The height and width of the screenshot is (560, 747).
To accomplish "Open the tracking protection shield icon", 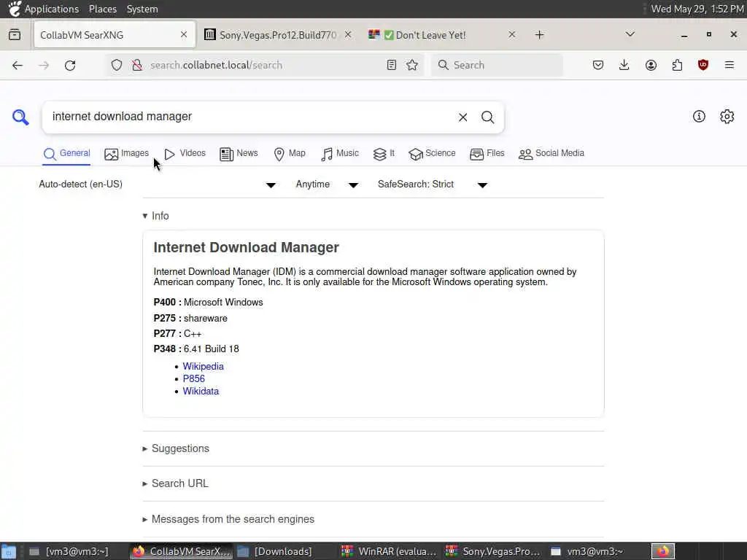I will click(117, 65).
